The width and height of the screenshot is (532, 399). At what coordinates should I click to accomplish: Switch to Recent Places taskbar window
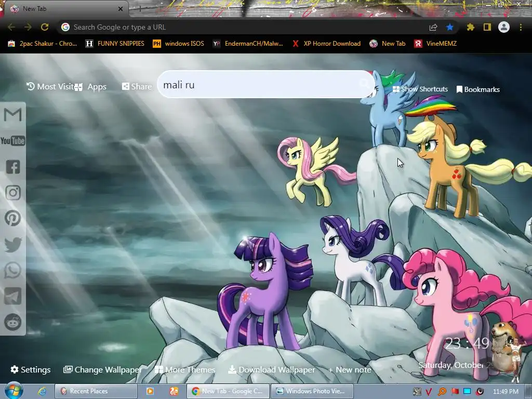click(x=96, y=391)
